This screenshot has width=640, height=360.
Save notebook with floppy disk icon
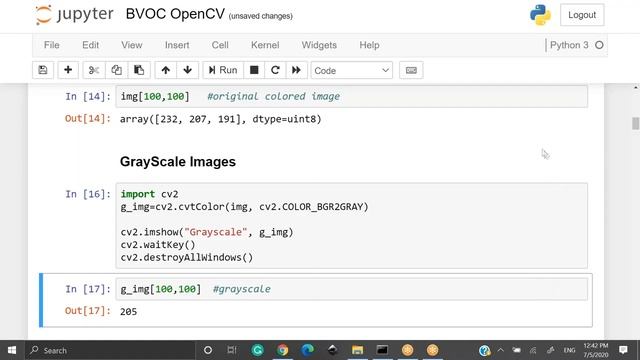coord(43,70)
